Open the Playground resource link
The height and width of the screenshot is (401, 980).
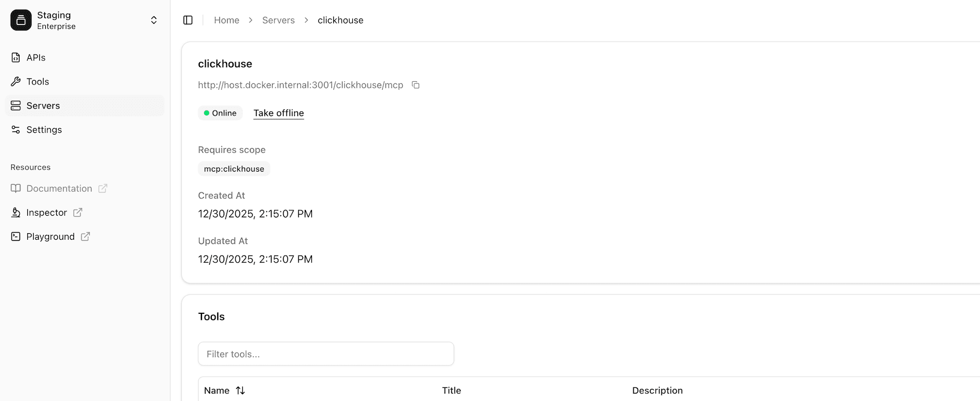[50, 236]
